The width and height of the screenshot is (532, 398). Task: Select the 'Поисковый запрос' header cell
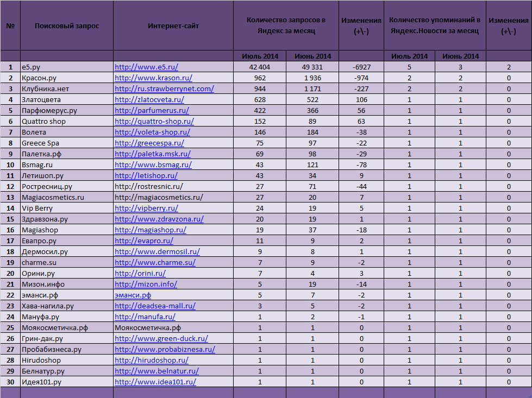67,26
